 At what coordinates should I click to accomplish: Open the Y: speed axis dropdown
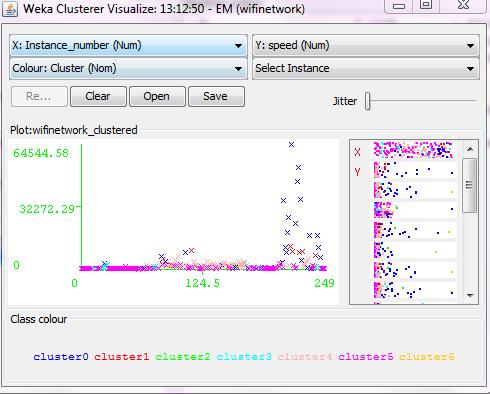coord(366,45)
